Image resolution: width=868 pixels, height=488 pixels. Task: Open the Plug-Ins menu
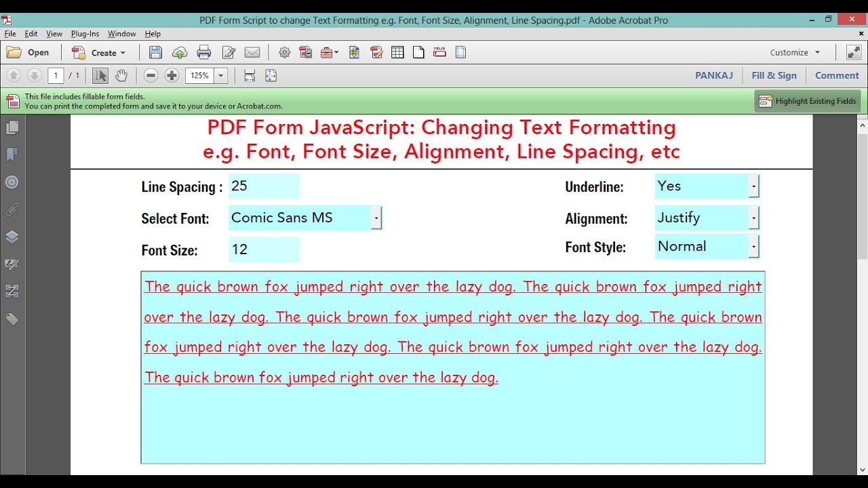(85, 34)
